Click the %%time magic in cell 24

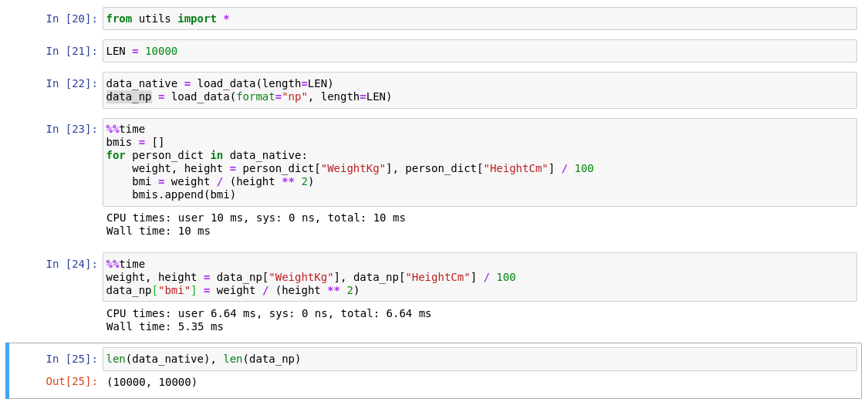tap(126, 264)
